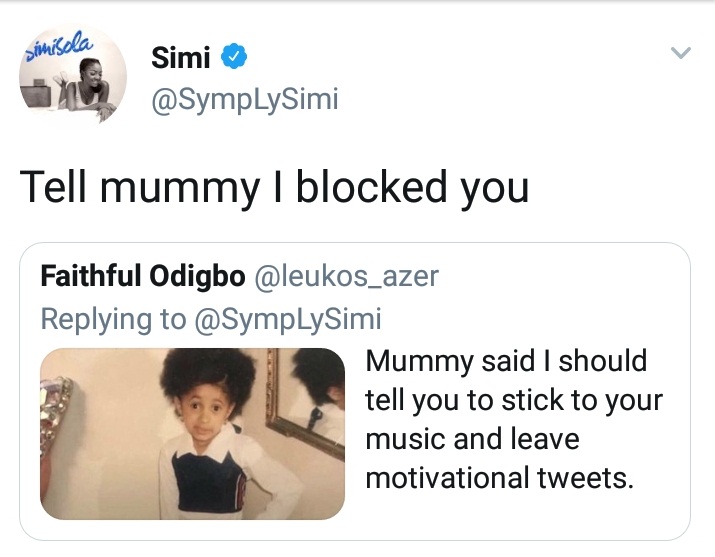Click the @SympLySimi handle below Simi's name
The height and width of the screenshot is (557, 715).
pos(245,100)
